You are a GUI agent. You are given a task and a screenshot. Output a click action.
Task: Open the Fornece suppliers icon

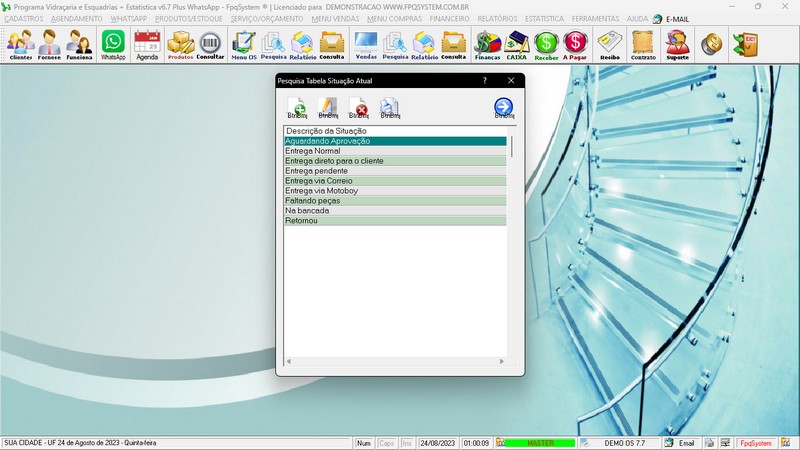(49, 45)
